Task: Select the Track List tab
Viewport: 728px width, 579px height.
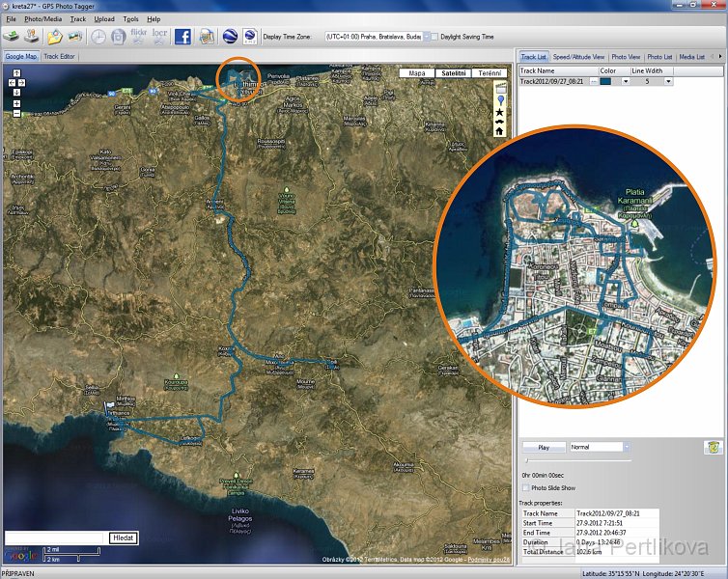Action: tap(534, 57)
